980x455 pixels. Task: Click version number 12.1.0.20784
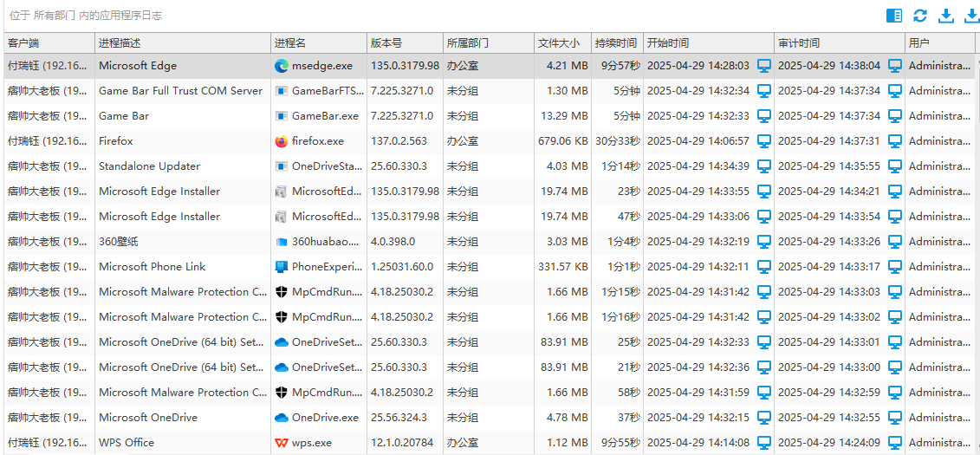point(402,443)
